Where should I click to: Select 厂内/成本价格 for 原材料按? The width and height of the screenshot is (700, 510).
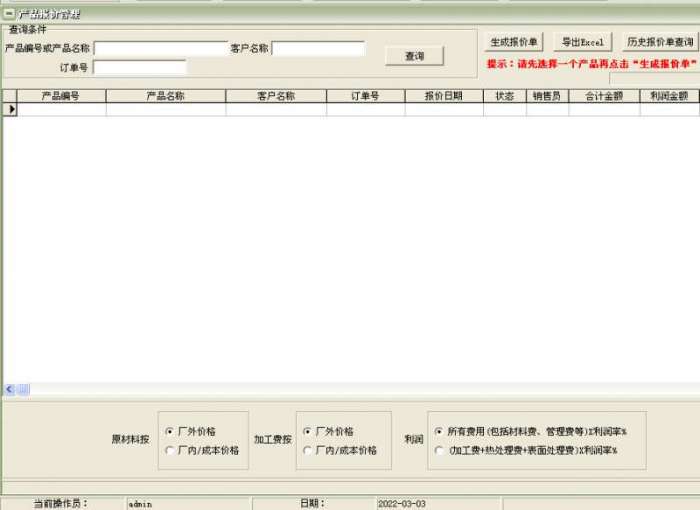pos(170,450)
